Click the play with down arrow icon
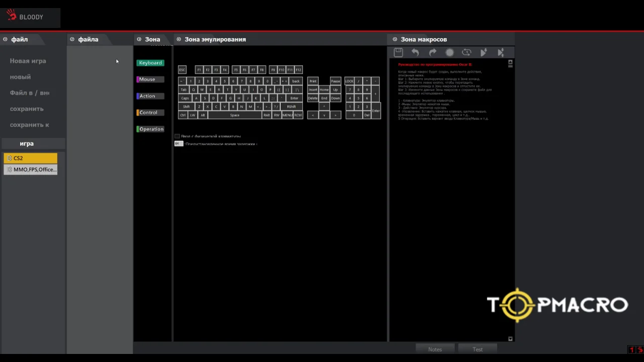 484,52
